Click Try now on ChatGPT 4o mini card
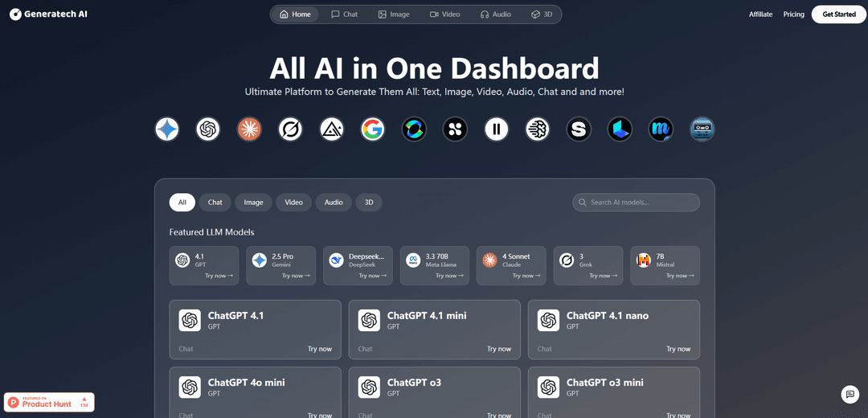 [x=320, y=415]
